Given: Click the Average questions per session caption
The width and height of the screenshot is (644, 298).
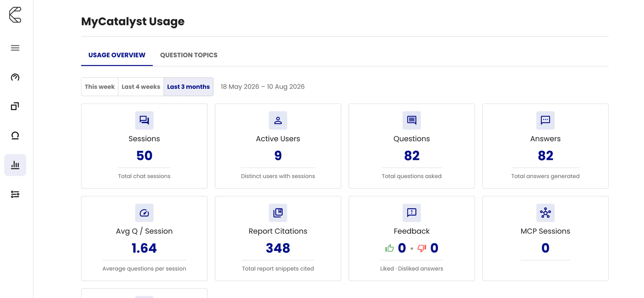Looking at the screenshot, I should point(144,269).
